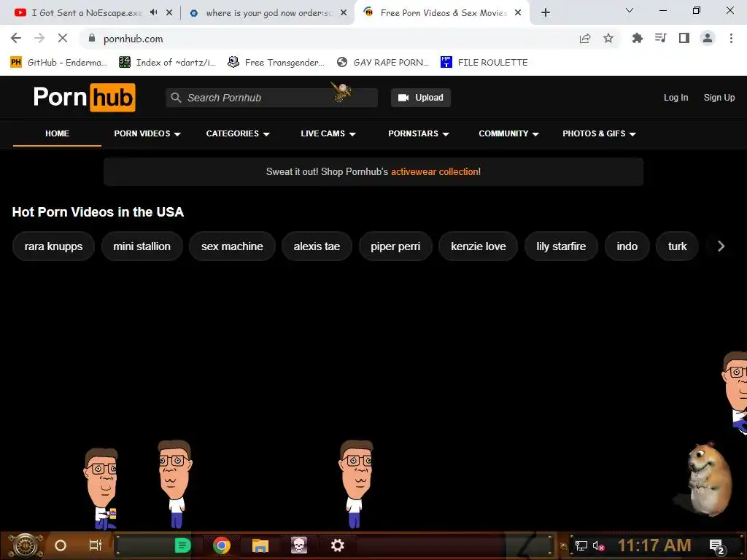Image resolution: width=747 pixels, height=560 pixels.
Task: Close the 'where is your god now' tab
Action: 344,13
